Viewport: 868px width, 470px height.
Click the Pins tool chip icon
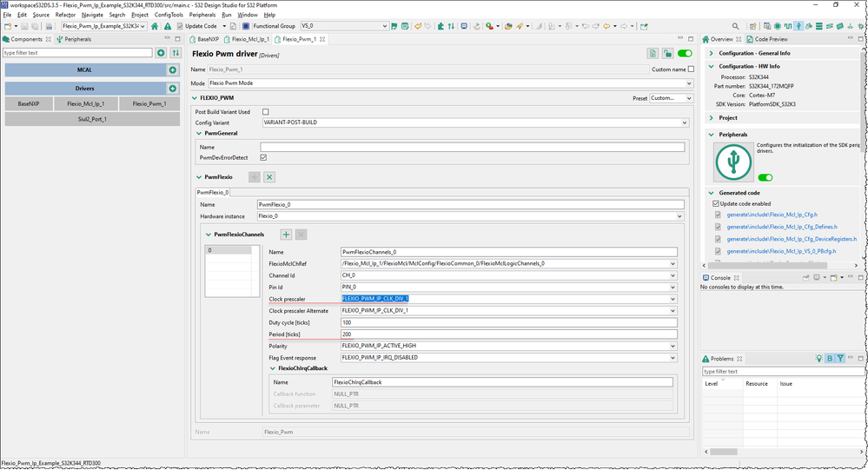tap(778, 26)
